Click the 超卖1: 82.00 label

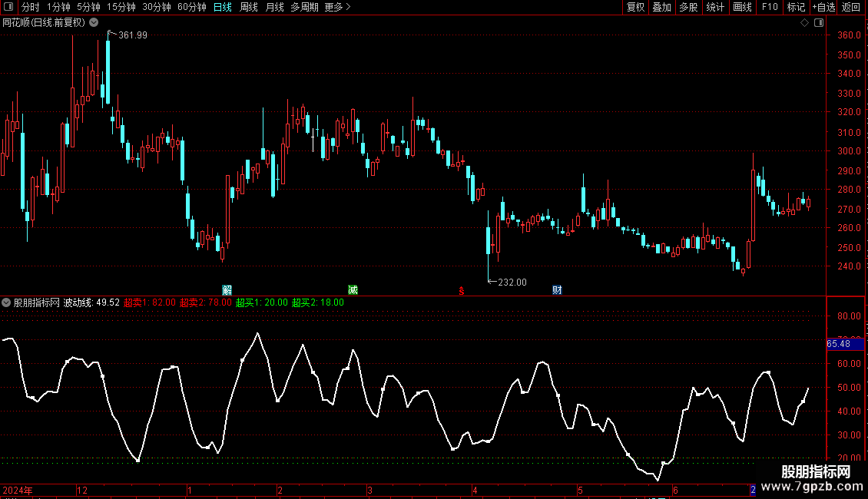point(150,302)
